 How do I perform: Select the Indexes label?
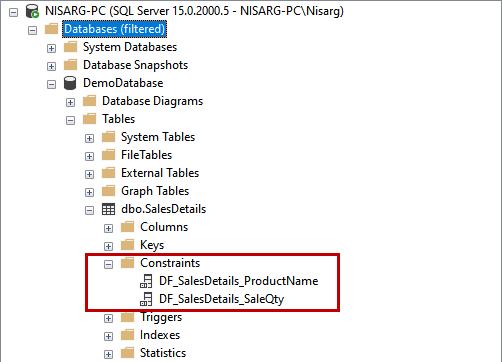pyautogui.click(x=160, y=335)
